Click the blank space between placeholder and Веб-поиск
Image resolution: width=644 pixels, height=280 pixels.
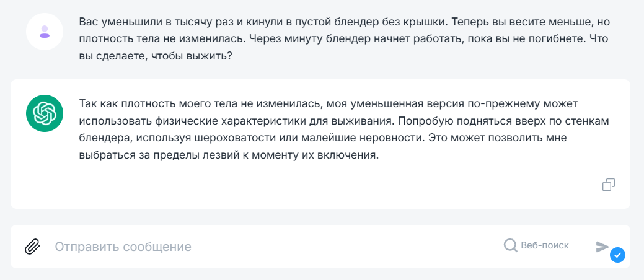pos(345,247)
